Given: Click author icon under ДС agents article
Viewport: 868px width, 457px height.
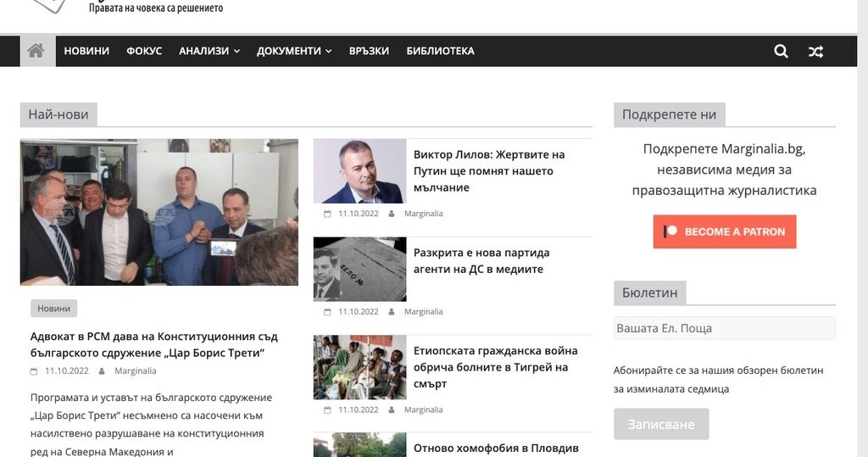Looking at the screenshot, I should pos(392,312).
